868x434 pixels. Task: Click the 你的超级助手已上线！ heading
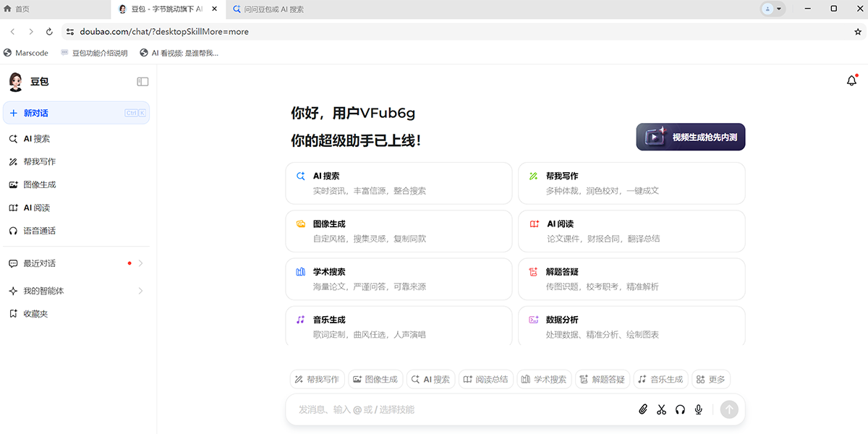356,141
